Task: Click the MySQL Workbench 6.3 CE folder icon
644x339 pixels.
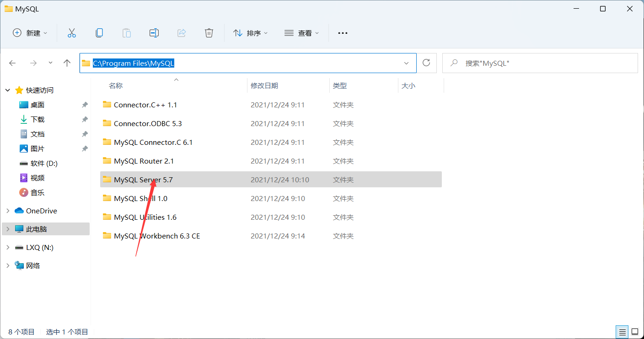Action: (x=107, y=236)
